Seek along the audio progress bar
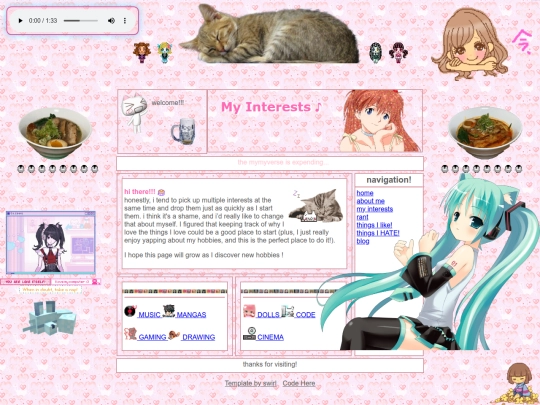Viewport: 540px width, 405px height. coord(81,21)
